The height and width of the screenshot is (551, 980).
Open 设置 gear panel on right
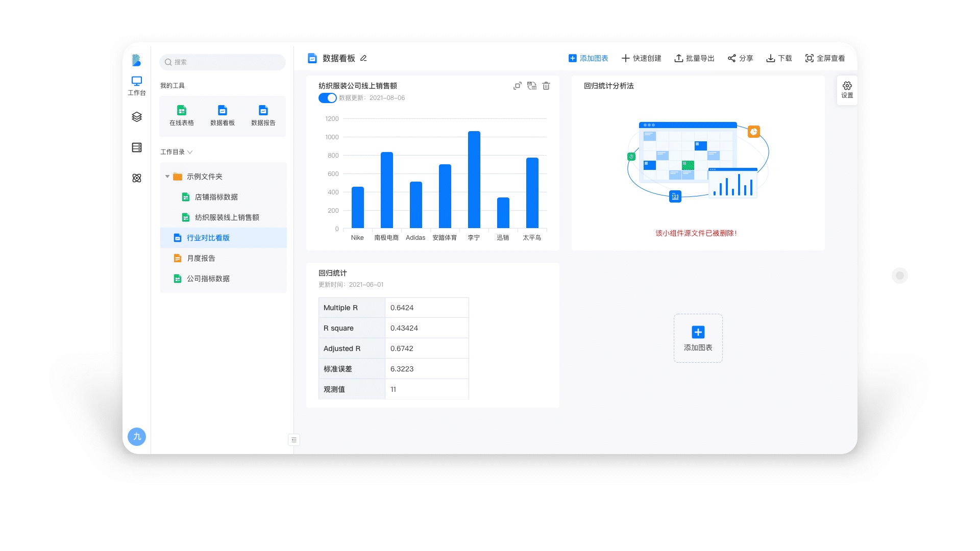tap(847, 90)
